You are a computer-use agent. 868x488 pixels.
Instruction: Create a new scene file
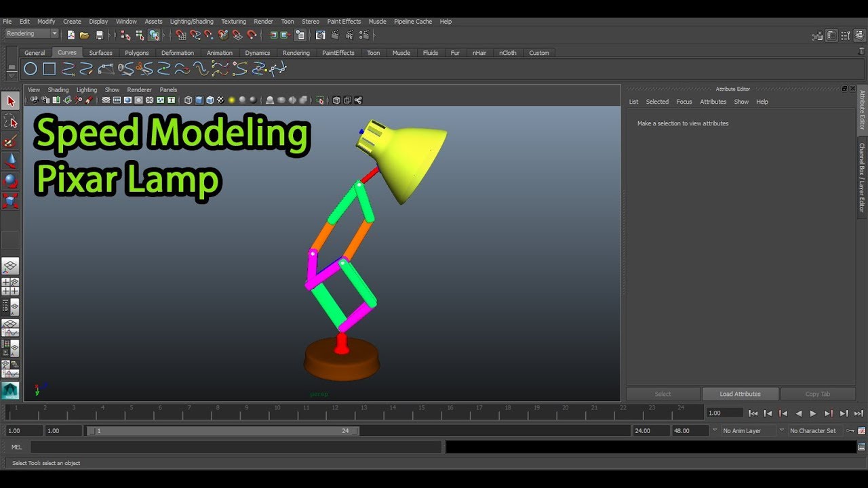point(71,35)
